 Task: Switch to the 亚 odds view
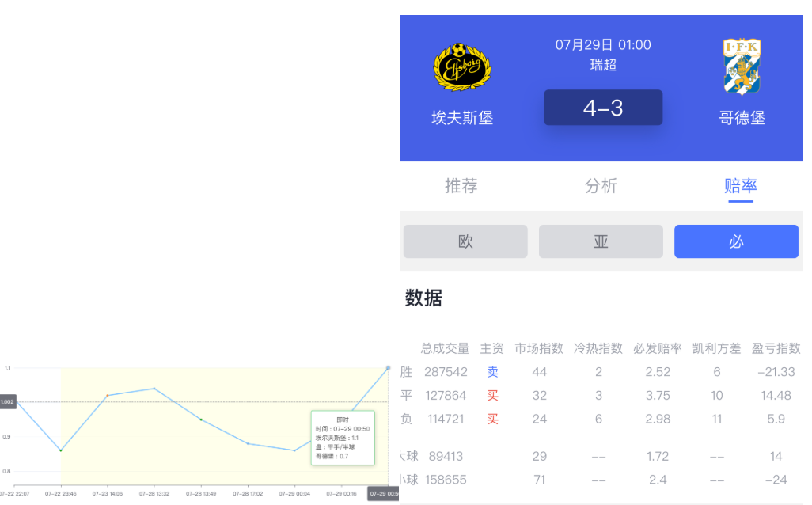pyautogui.click(x=601, y=241)
